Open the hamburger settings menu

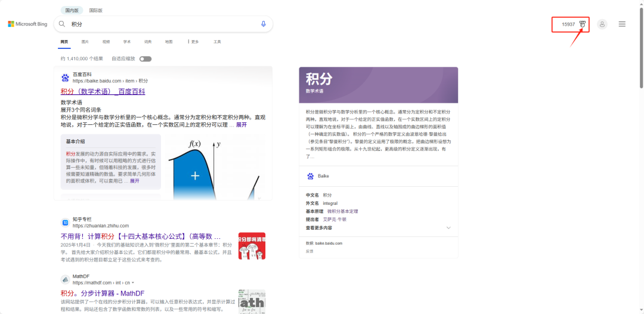pos(622,24)
